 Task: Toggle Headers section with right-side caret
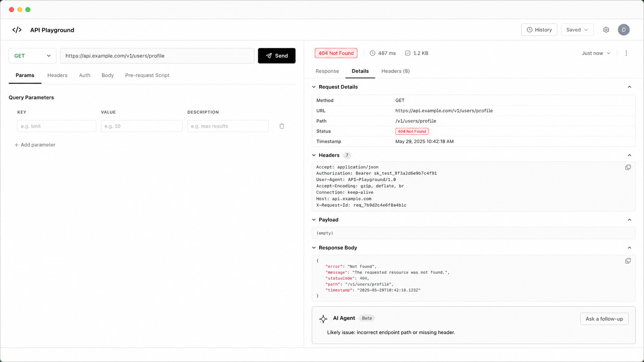pyautogui.click(x=629, y=155)
